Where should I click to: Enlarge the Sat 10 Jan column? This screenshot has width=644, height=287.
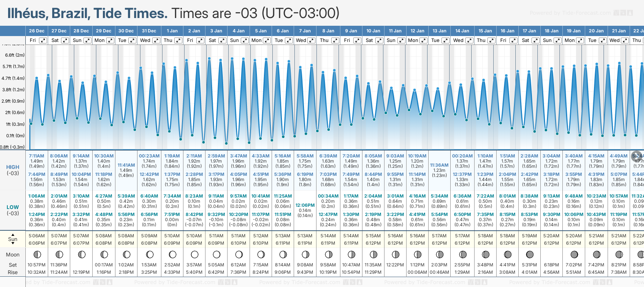tap(379, 40)
